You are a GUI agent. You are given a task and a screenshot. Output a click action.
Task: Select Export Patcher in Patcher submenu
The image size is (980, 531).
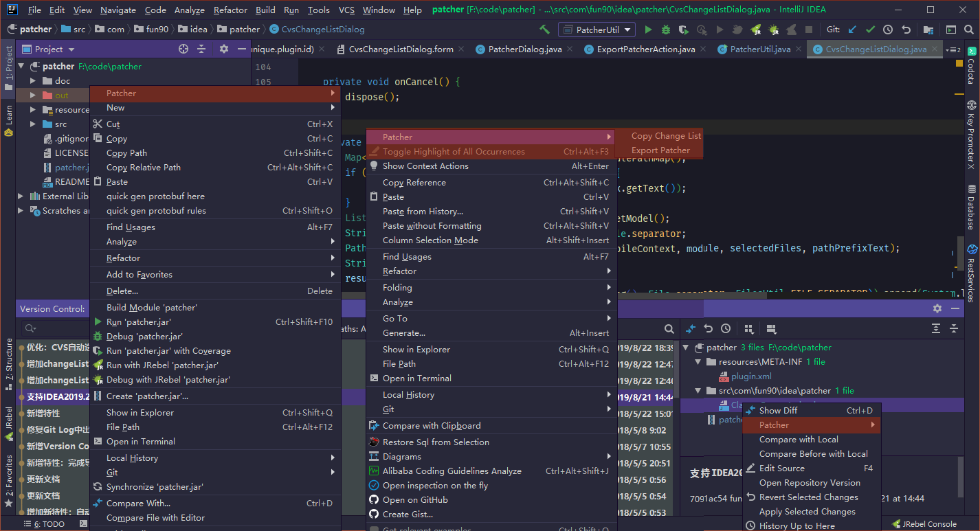click(x=660, y=150)
